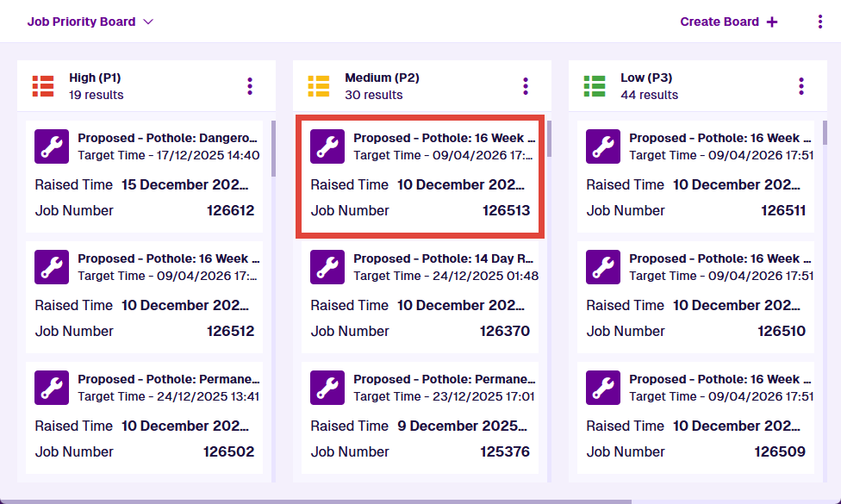Click the red High (P1) list icon
Image resolution: width=841 pixels, height=504 pixels.
coord(43,86)
